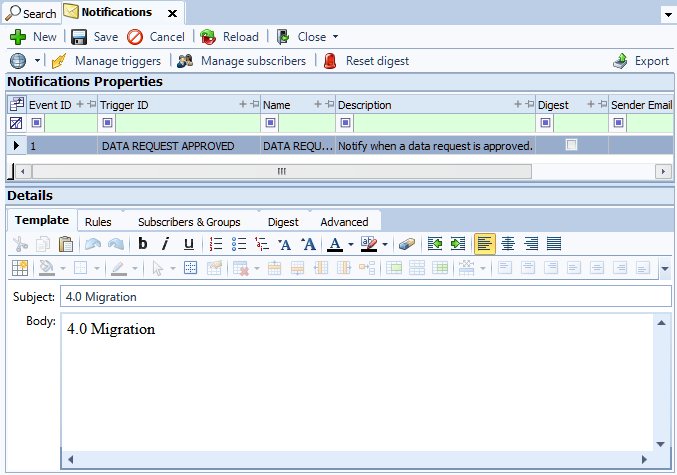
Task: Apply underline formatting
Action: click(x=189, y=244)
